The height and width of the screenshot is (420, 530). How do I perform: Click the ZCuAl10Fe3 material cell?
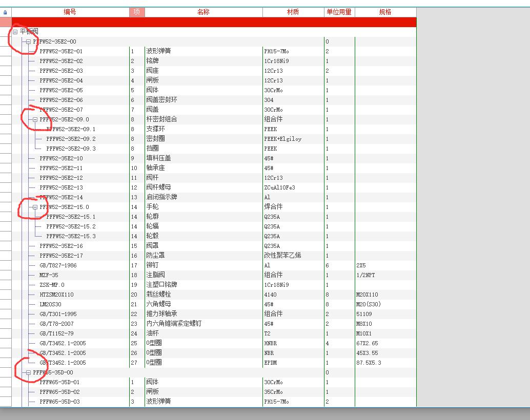point(279,187)
